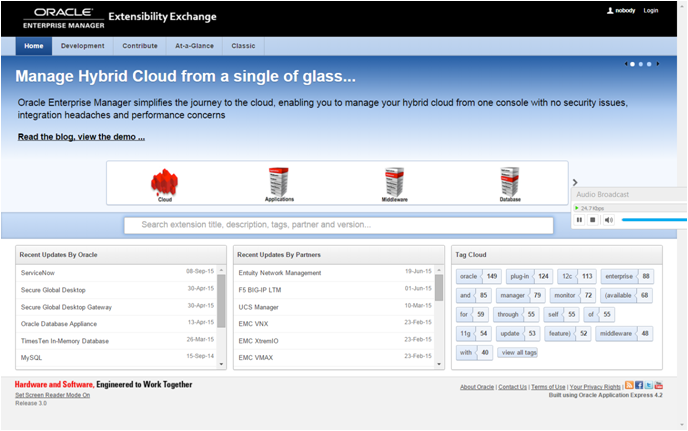Open the Development tab
Image resolution: width=688 pixels, height=431 pixels.
pos(82,46)
